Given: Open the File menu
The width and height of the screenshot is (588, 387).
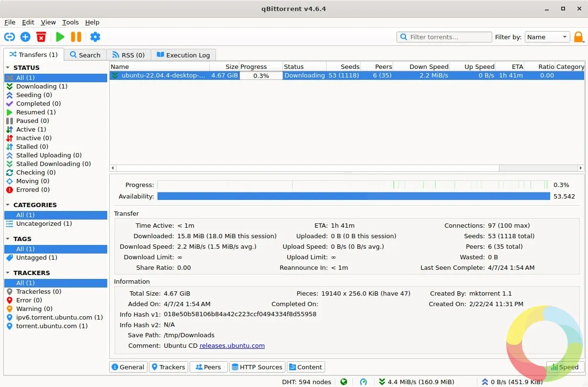Looking at the screenshot, I should pyautogui.click(x=10, y=22).
